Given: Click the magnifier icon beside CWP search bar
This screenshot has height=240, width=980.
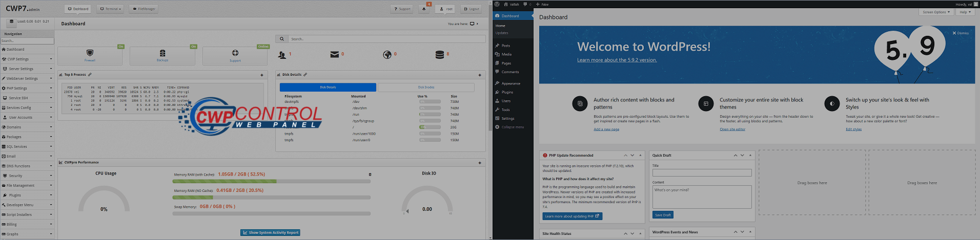Looking at the screenshot, I should click(x=282, y=39).
